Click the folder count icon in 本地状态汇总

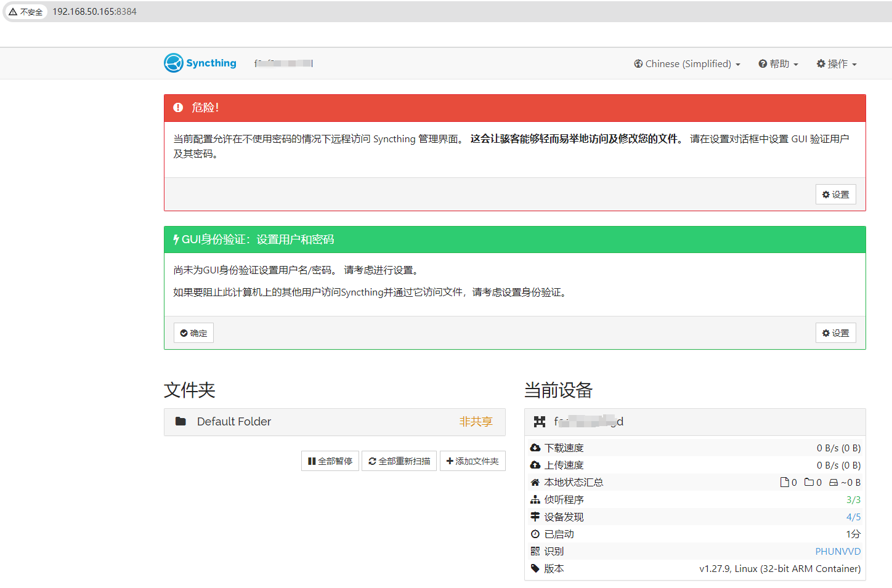coord(809,483)
